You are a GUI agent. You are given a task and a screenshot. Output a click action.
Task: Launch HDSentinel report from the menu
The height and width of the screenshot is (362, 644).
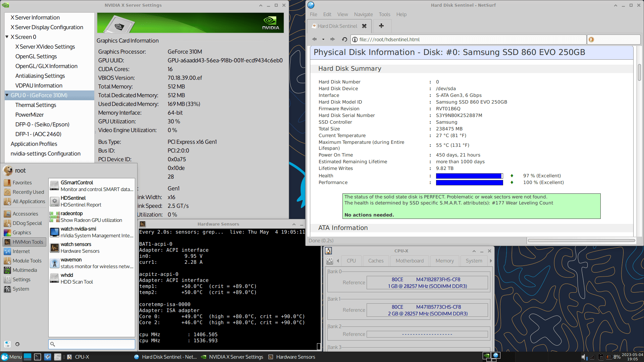[92, 201]
